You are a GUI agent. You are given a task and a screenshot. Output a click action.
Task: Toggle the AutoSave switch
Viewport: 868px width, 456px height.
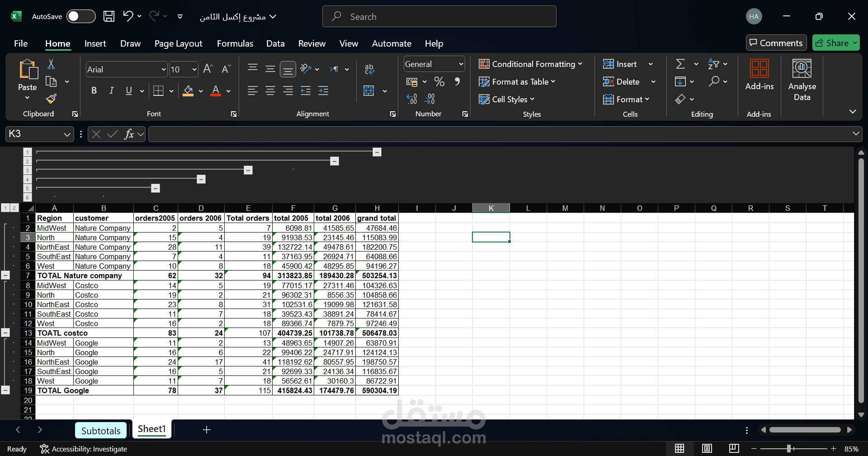81,16
